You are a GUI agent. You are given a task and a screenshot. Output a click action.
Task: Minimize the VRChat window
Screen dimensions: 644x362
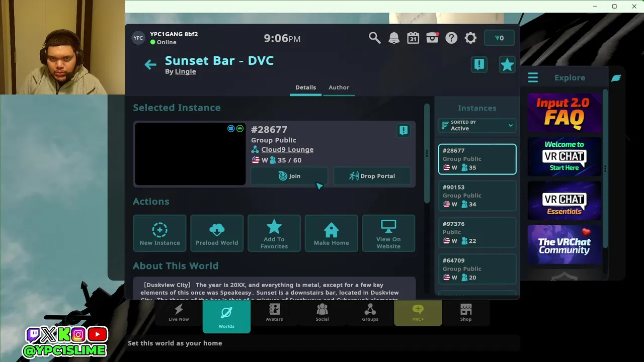(595, 7)
